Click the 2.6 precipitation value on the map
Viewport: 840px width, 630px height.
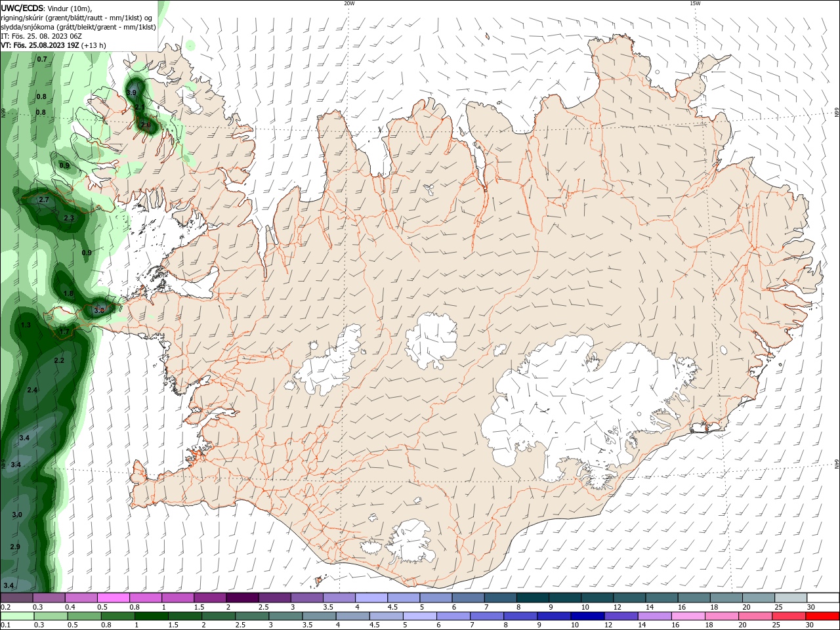[x=146, y=125]
